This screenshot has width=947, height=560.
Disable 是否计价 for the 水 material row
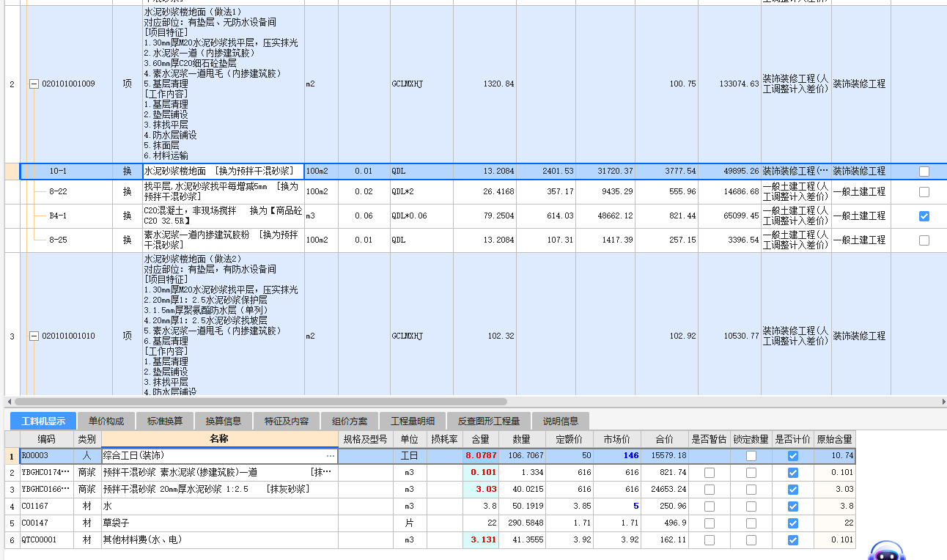coord(792,506)
